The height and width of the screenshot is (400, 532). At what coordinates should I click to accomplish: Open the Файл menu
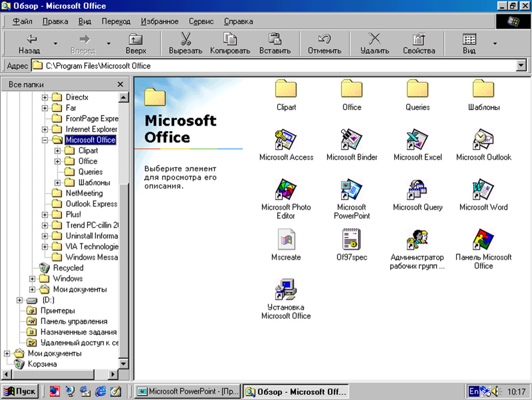[x=22, y=21]
